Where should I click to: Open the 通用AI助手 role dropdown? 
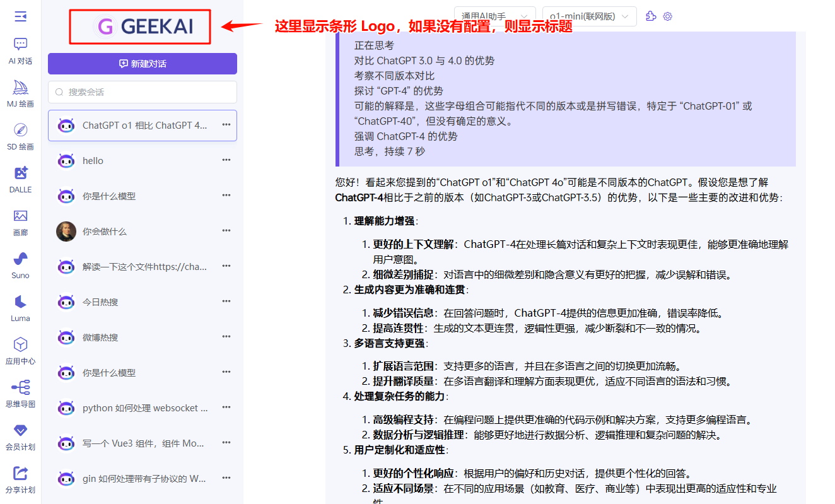494,16
